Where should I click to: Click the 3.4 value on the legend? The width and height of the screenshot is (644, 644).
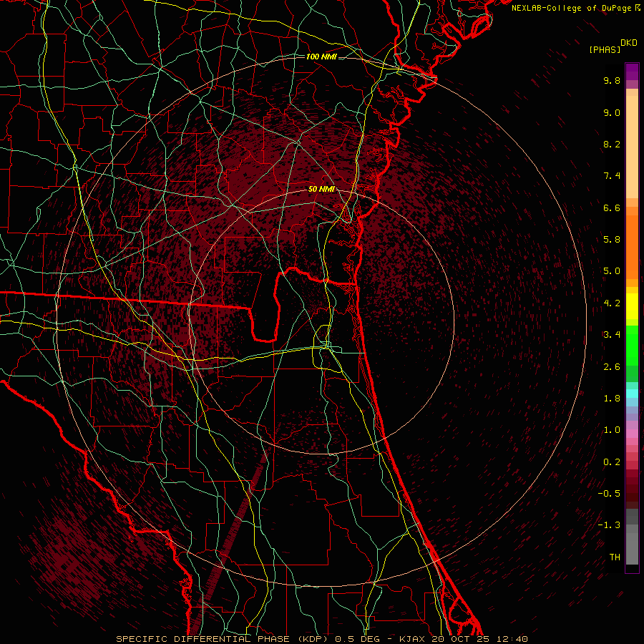click(x=612, y=335)
